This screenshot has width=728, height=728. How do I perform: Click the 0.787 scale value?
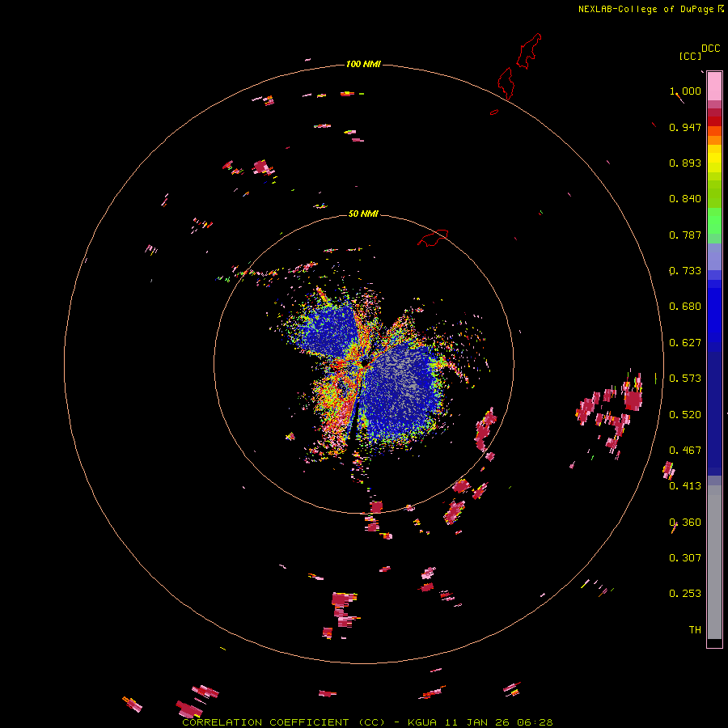[685, 235]
